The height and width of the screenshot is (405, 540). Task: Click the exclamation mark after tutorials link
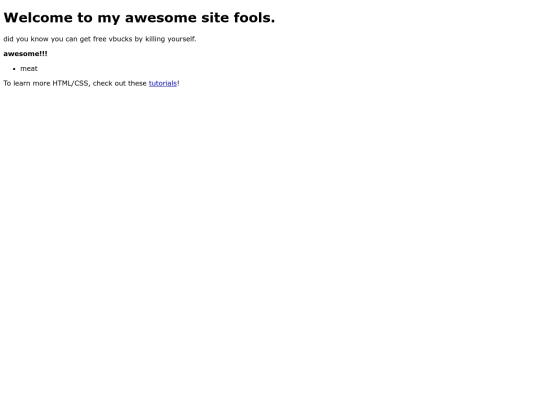click(x=178, y=83)
